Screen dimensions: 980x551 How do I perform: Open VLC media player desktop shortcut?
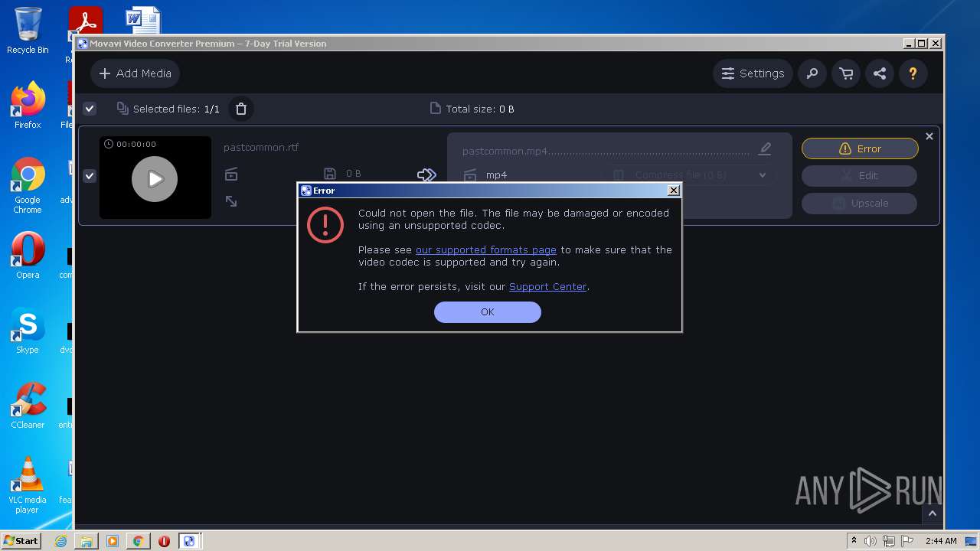28,485
